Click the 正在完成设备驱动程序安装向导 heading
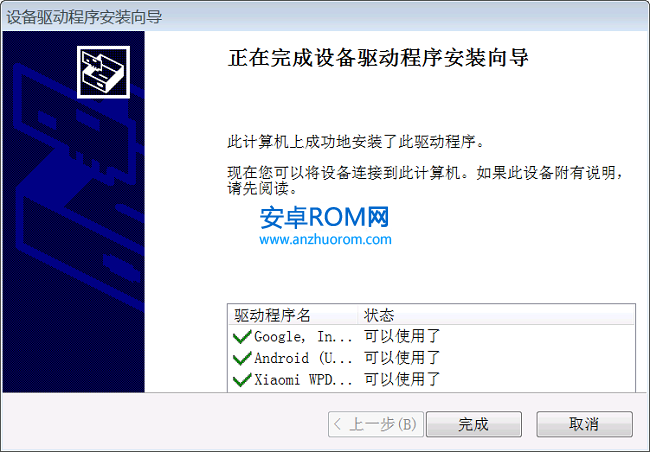This screenshot has height=452, width=650. 378,57
